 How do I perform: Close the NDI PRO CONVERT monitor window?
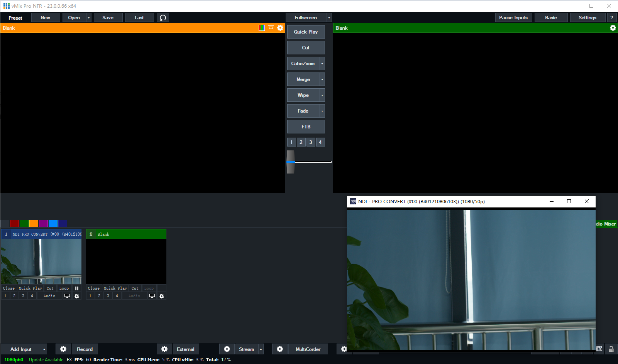pyautogui.click(x=587, y=201)
